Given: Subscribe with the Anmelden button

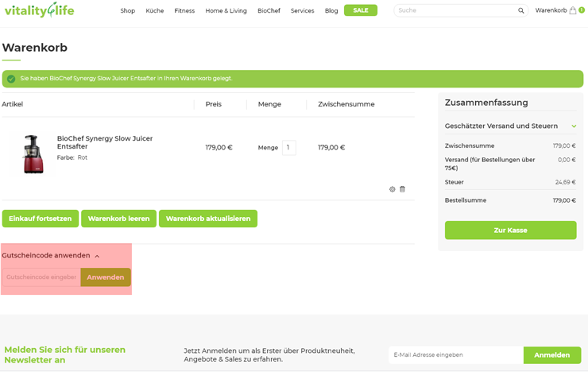Looking at the screenshot, I should [552, 355].
